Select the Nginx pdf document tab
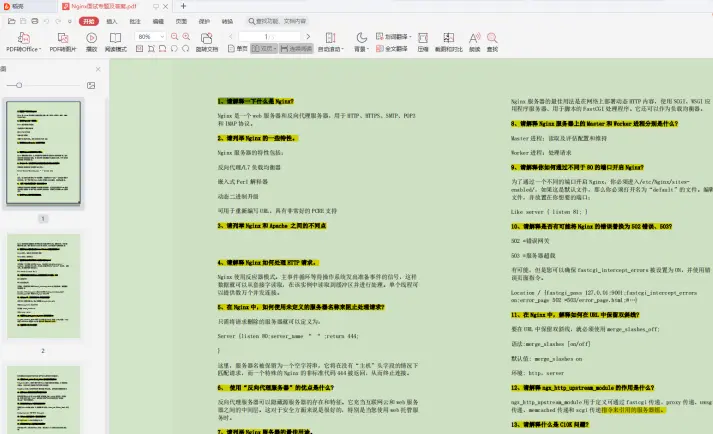This screenshot has height=434, width=713. pyautogui.click(x=104, y=6)
